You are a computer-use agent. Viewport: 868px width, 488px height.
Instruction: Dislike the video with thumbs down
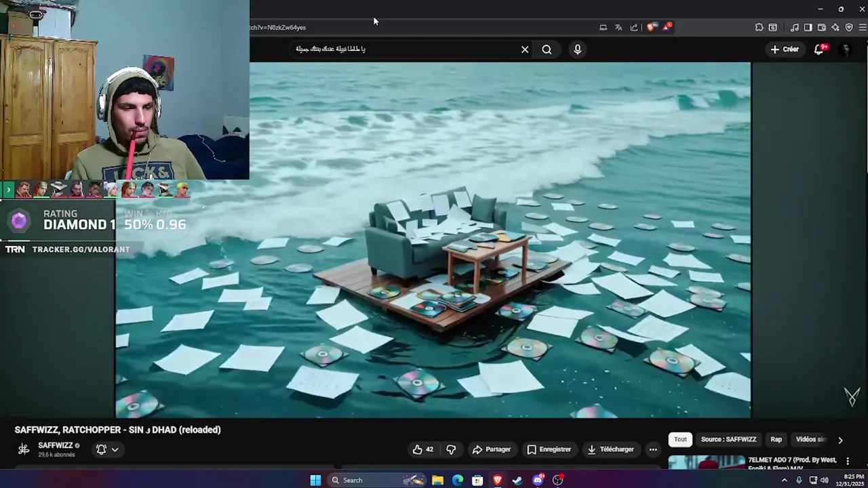[451, 449]
